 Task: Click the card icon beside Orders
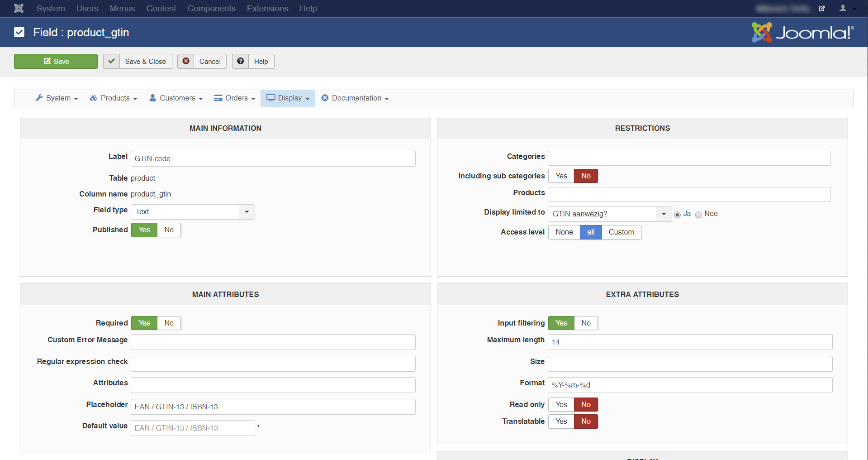click(x=218, y=98)
